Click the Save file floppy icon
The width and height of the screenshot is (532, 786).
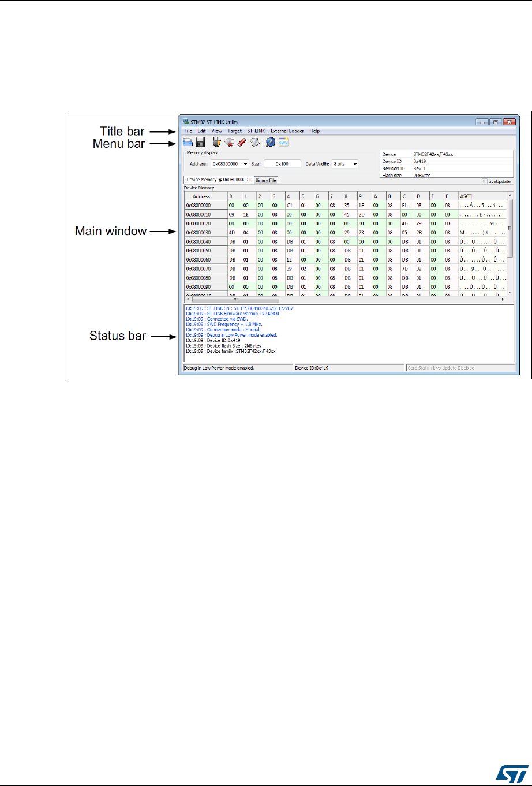201,141
